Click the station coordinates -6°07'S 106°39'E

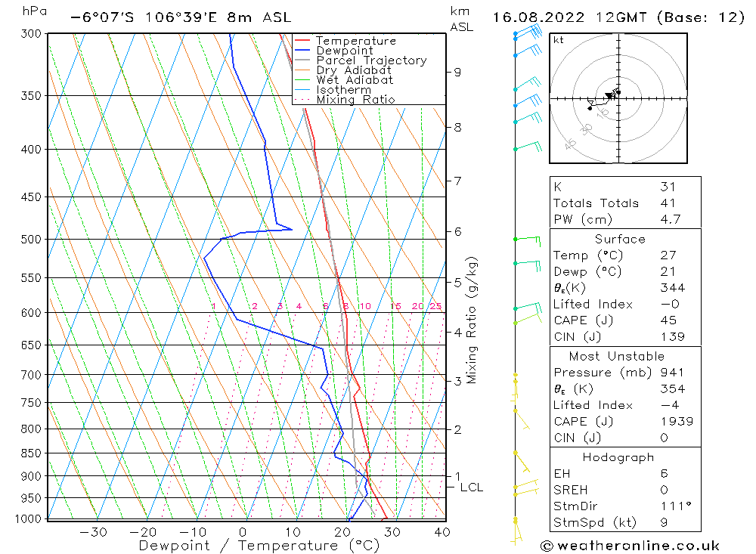point(144,18)
